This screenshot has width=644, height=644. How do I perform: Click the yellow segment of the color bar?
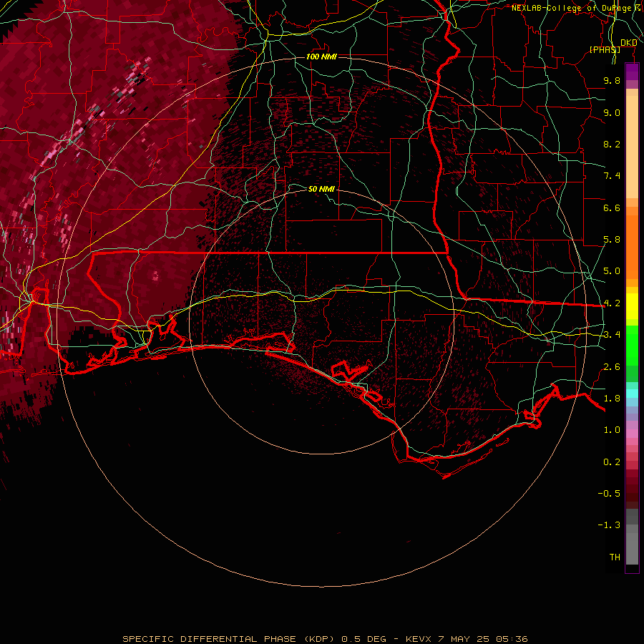pyautogui.click(x=632, y=306)
